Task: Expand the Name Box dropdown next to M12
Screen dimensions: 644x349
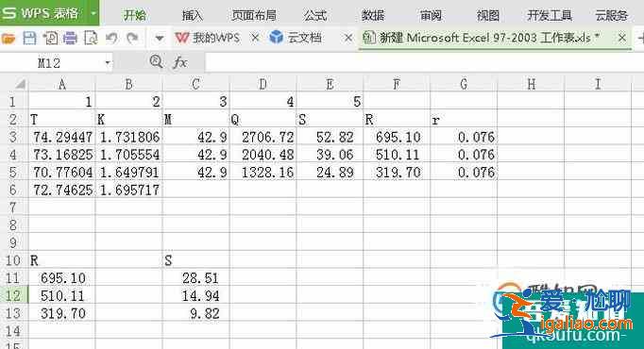Action: pos(108,63)
